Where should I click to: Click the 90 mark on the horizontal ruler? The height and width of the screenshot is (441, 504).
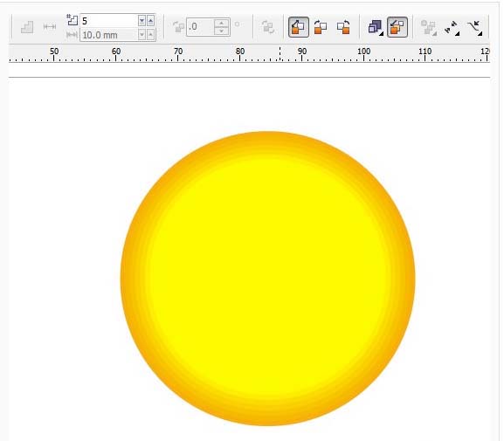coord(302,52)
